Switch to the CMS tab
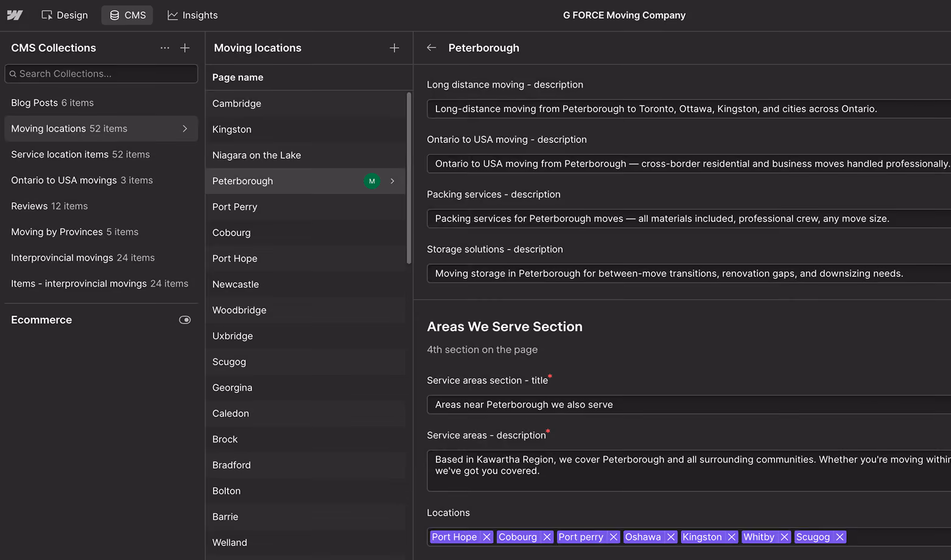Image resolution: width=951 pixels, height=560 pixels. coord(127,15)
